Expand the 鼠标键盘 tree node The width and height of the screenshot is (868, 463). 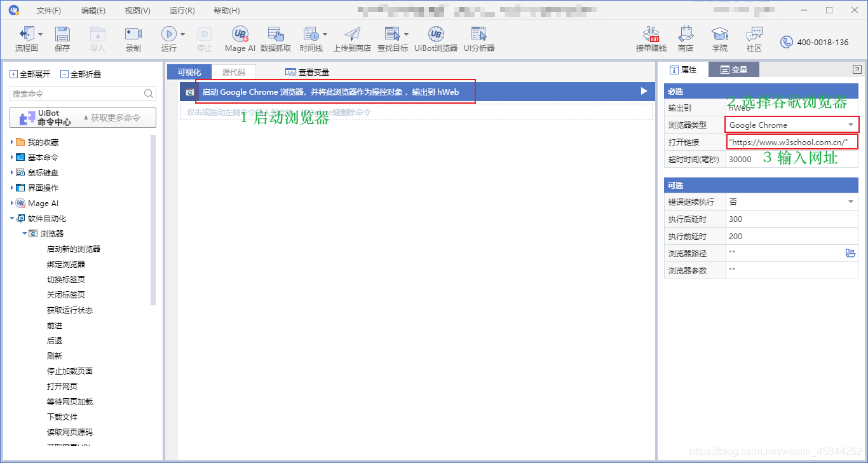point(12,172)
